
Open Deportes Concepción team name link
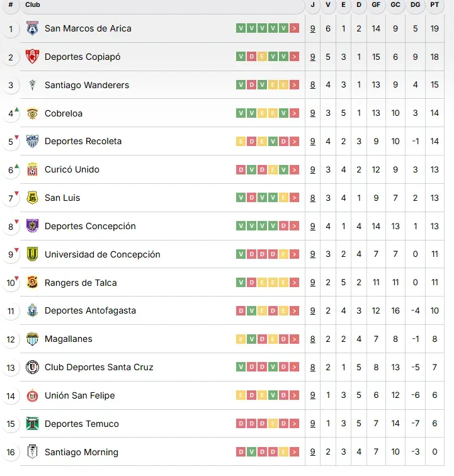(x=90, y=226)
